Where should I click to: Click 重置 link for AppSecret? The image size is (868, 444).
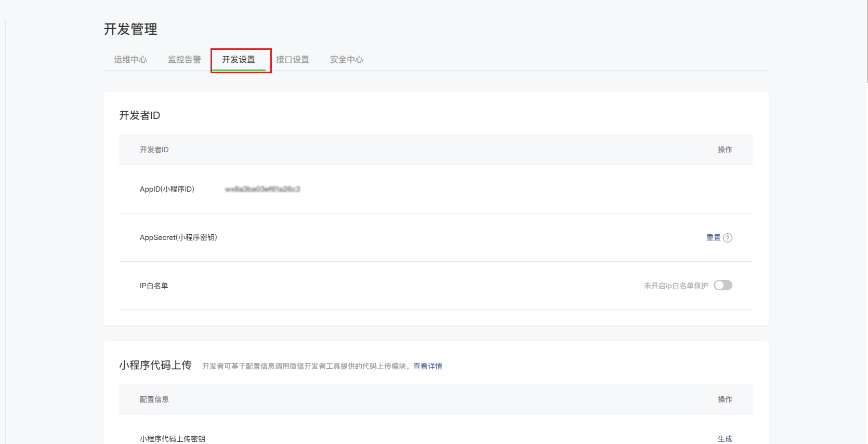[x=714, y=237]
